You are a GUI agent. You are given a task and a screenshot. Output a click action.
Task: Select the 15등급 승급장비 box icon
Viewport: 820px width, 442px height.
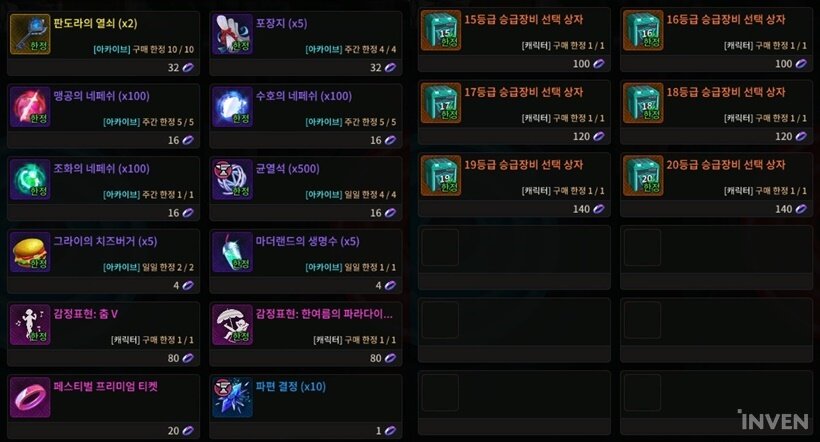click(x=441, y=30)
